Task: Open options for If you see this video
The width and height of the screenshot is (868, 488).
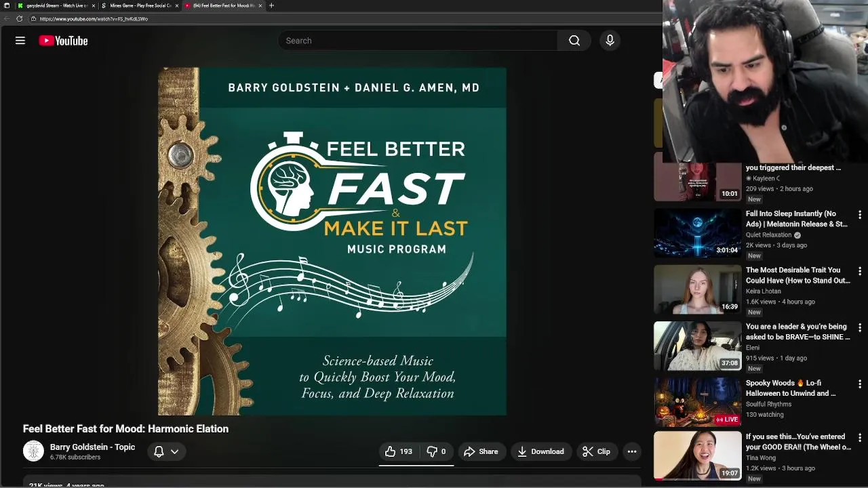Action: click(860, 438)
